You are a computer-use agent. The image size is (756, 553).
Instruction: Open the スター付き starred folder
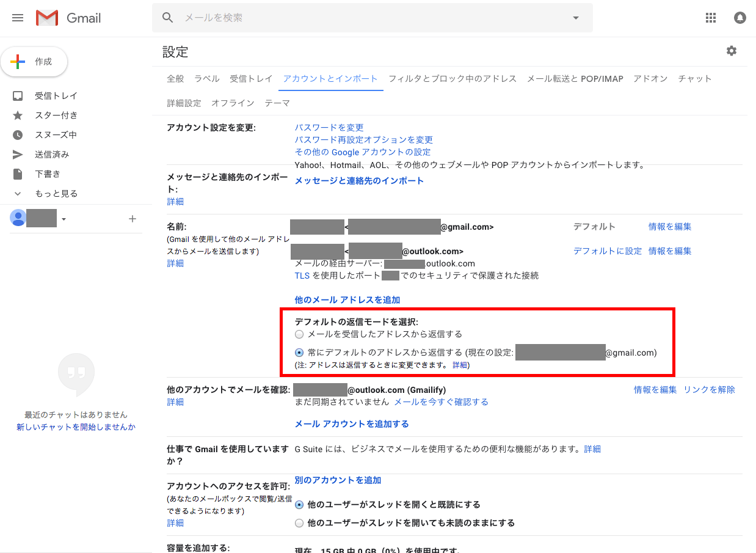coord(56,115)
